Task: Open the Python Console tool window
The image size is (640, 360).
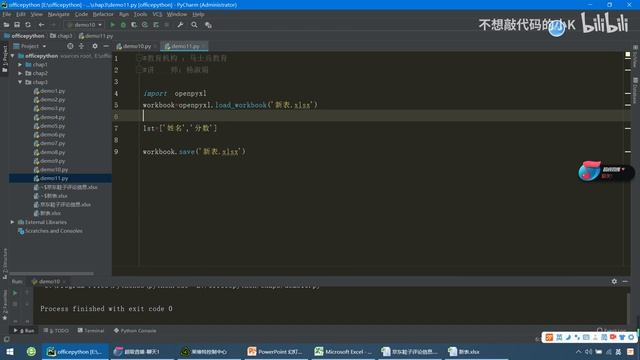Action: (x=135, y=331)
